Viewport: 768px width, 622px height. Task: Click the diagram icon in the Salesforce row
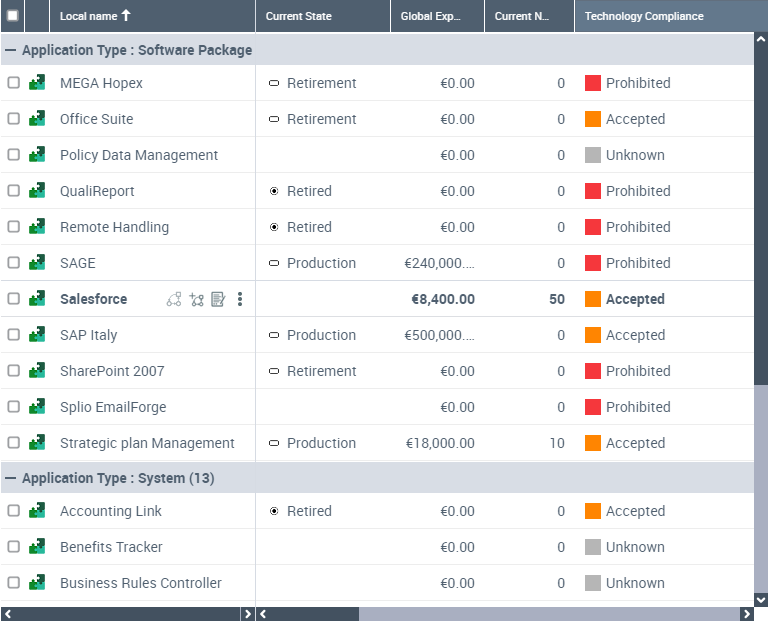coord(174,299)
